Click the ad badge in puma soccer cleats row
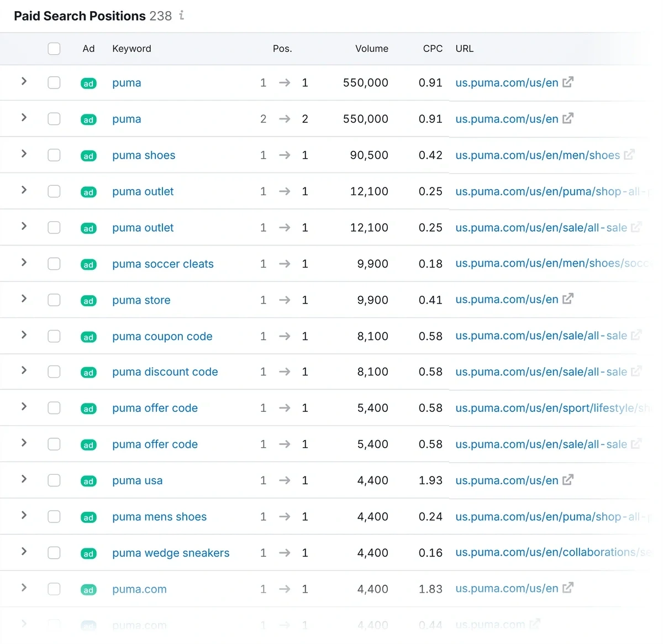 tap(88, 265)
